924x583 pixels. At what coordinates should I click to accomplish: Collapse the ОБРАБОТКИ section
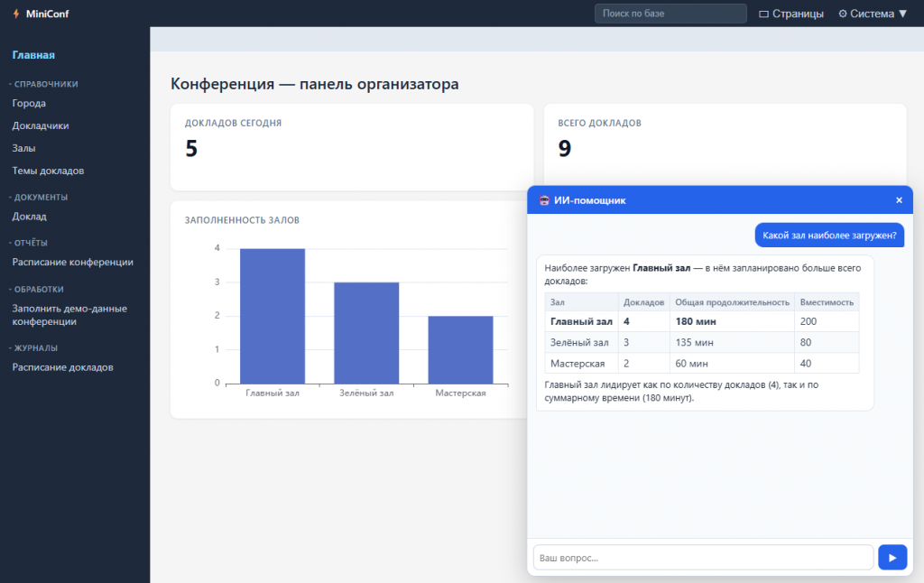click(36, 289)
